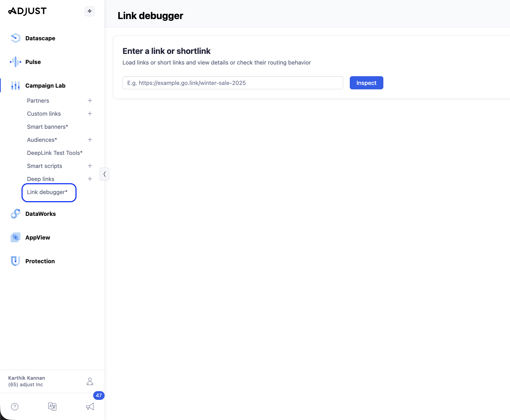Add a new smart script with plus icon

pos(90,166)
